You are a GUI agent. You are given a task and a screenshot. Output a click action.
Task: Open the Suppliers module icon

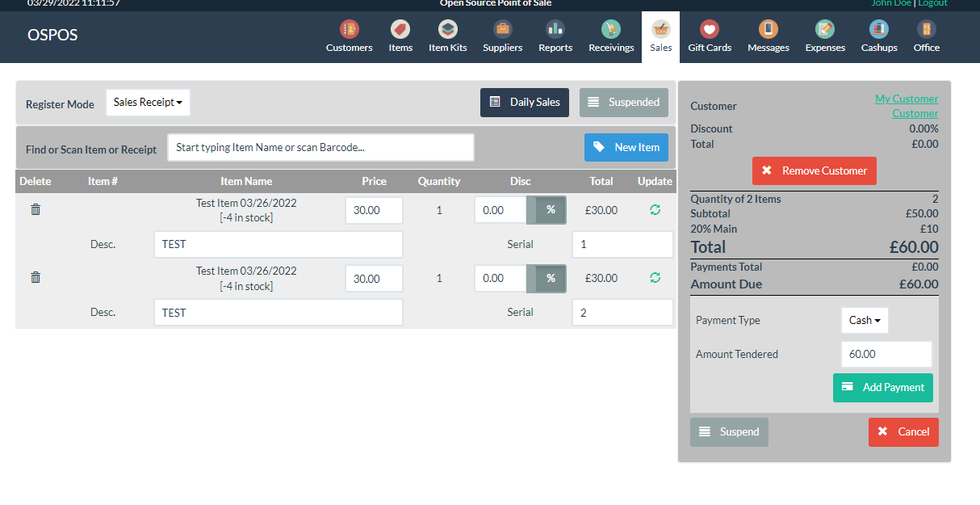point(502,30)
